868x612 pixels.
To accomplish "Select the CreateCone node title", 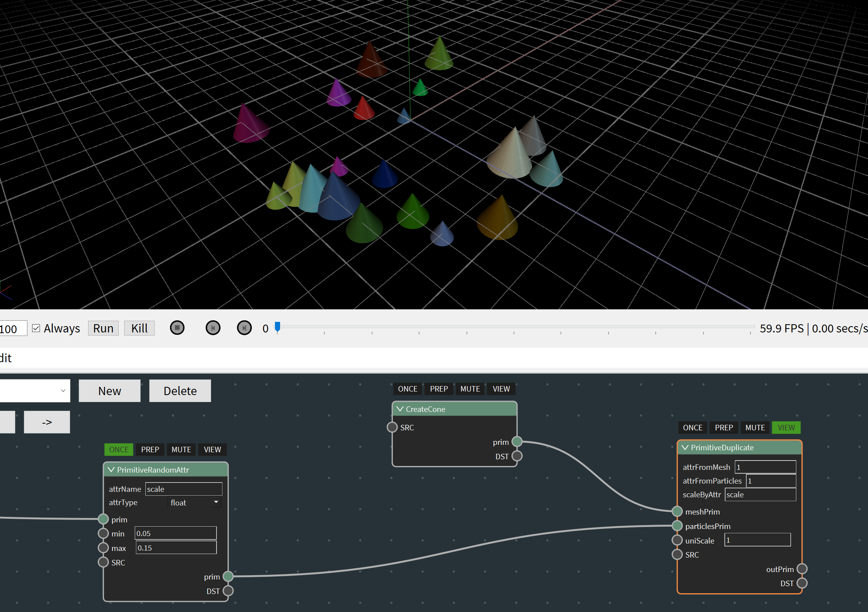I will coord(425,409).
